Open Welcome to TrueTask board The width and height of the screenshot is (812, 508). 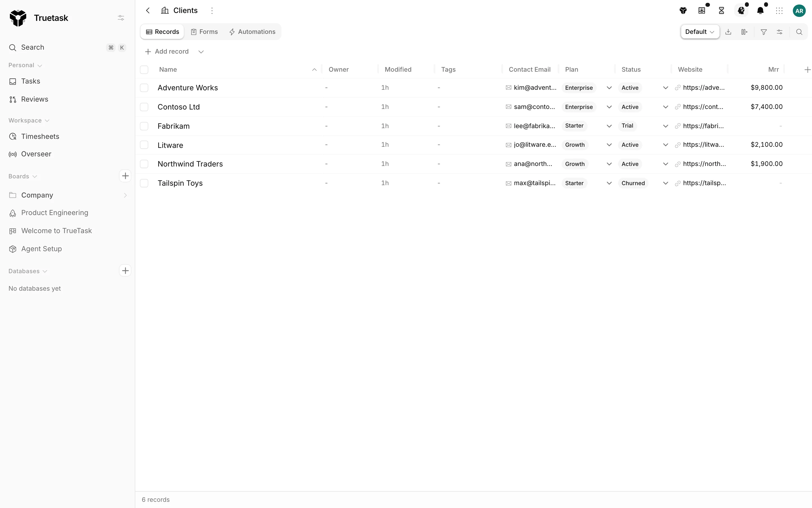pyautogui.click(x=67, y=231)
